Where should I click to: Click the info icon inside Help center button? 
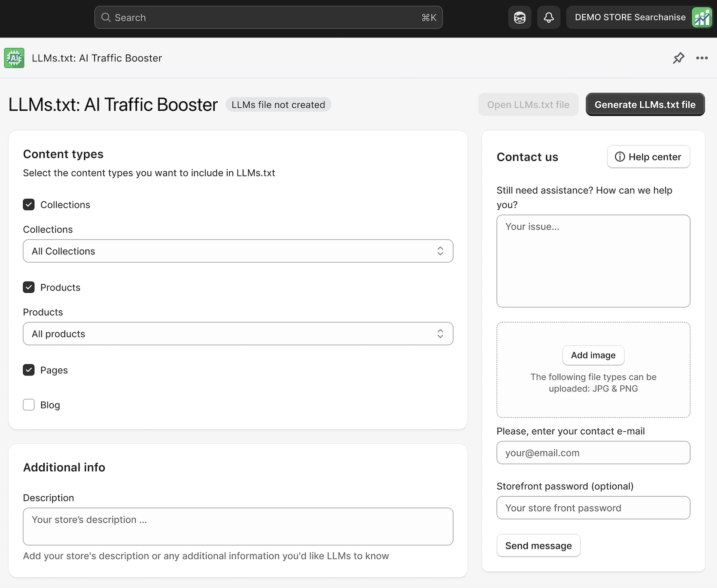coord(620,157)
